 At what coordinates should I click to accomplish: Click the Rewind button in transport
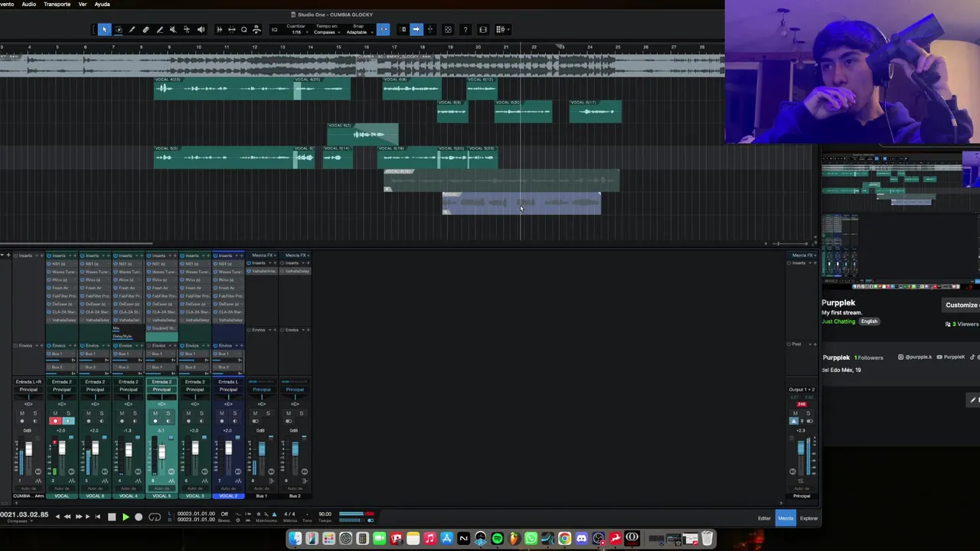(67, 517)
